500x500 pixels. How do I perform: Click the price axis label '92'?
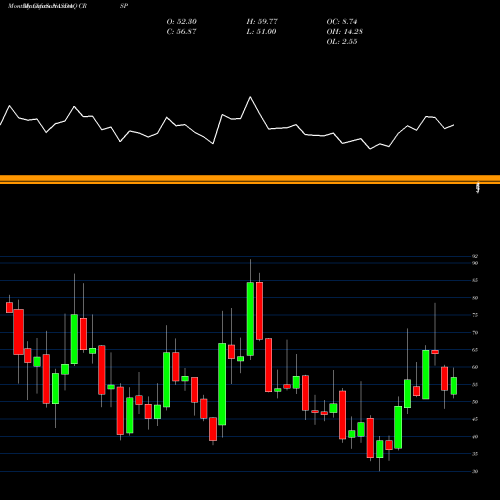point(475,256)
